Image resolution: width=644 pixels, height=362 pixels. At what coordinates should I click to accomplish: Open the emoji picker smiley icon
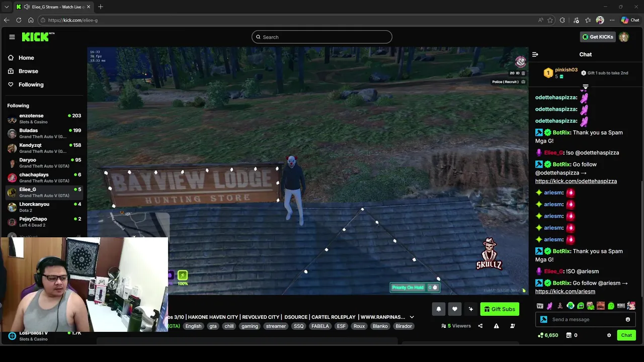628,319
